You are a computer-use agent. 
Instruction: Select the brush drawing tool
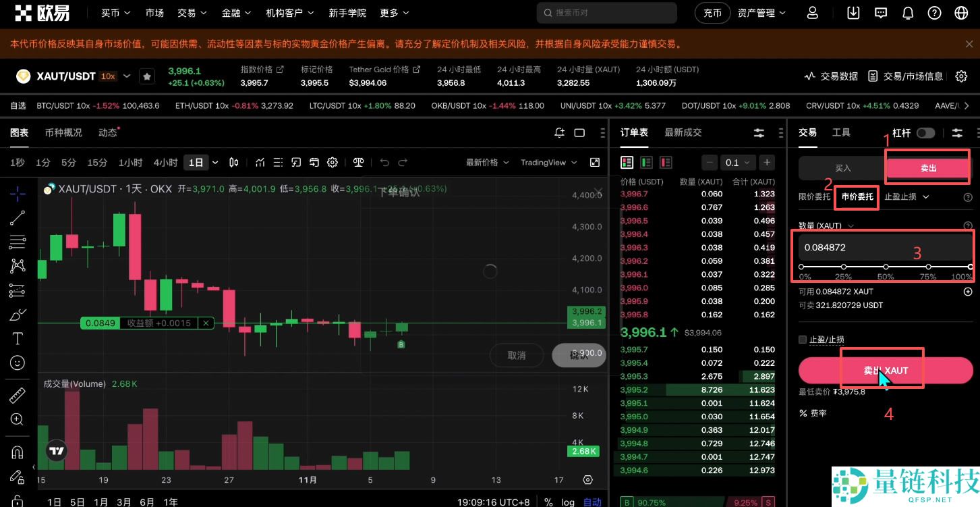point(17,314)
